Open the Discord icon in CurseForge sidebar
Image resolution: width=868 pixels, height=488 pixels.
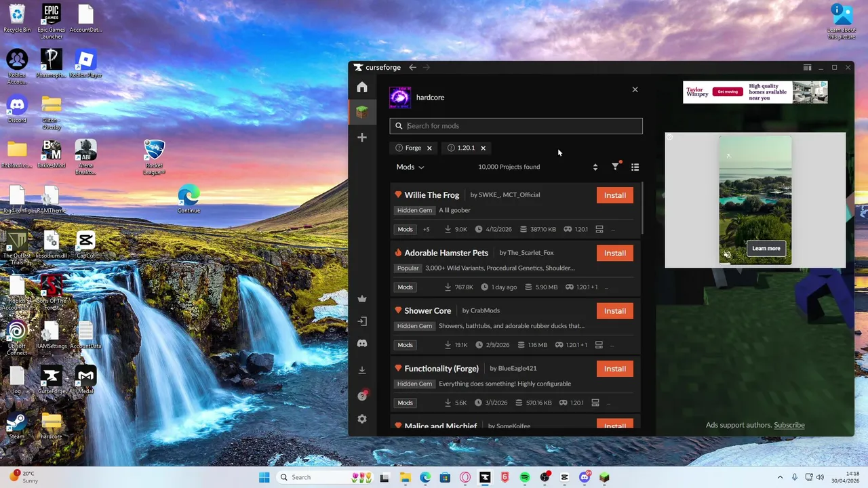click(362, 344)
